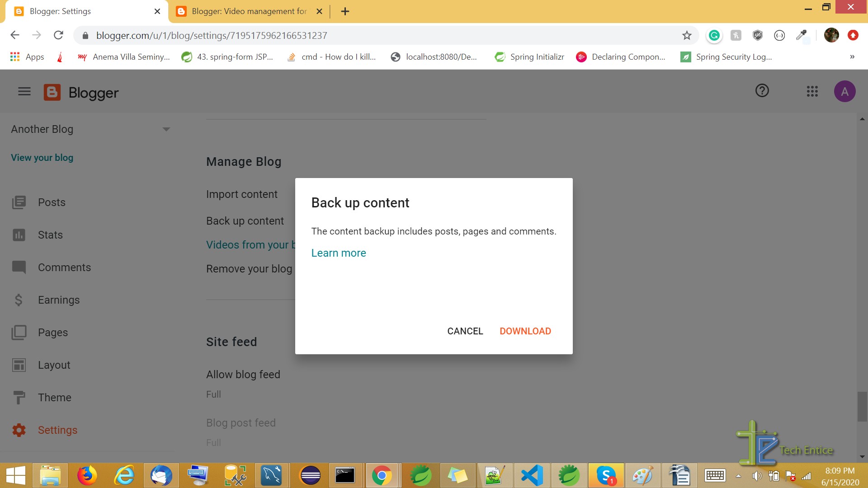The height and width of the screenshot is (488, 868).
Task: Click Help question mark icon
Action: point(762,90)
